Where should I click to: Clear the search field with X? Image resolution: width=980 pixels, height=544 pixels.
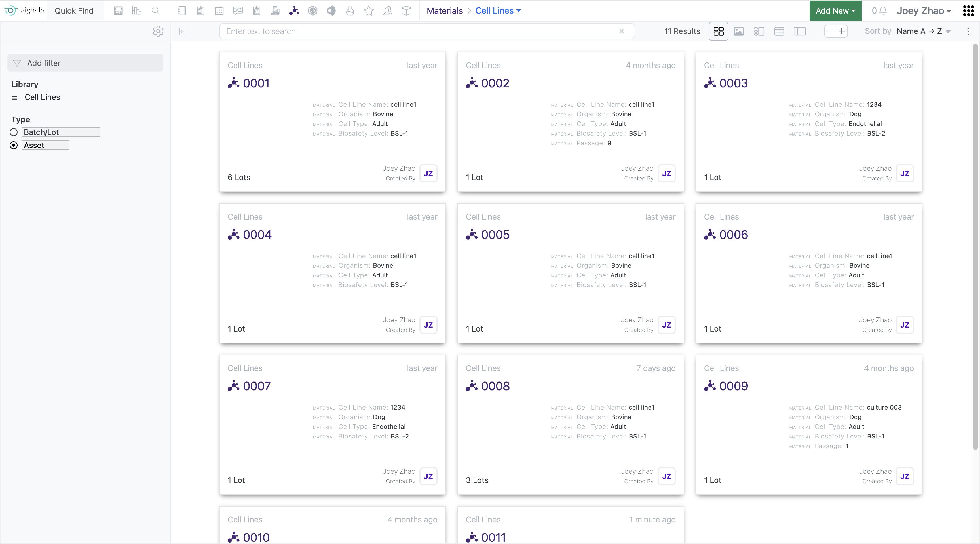point(622,31)
